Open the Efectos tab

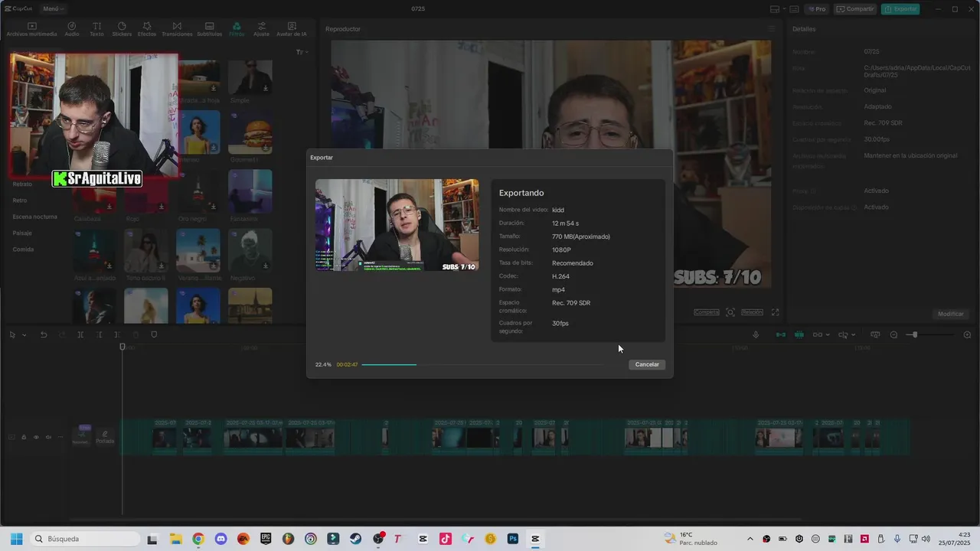pos(147,29)
